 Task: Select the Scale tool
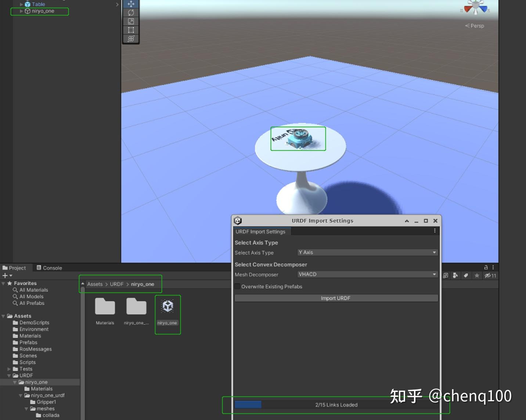(131, 21)
